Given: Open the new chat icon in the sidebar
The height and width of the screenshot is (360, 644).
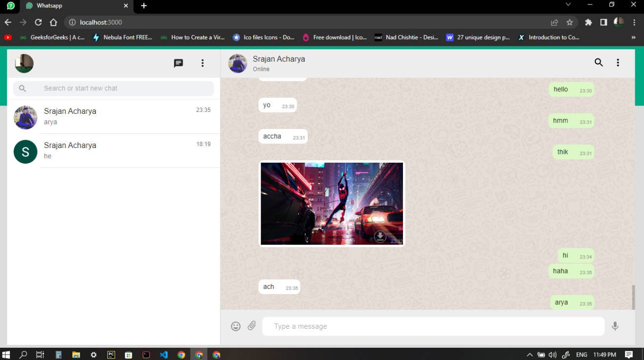Looking at the screenshot, I should pyautogui.click(x=178, y=63).
